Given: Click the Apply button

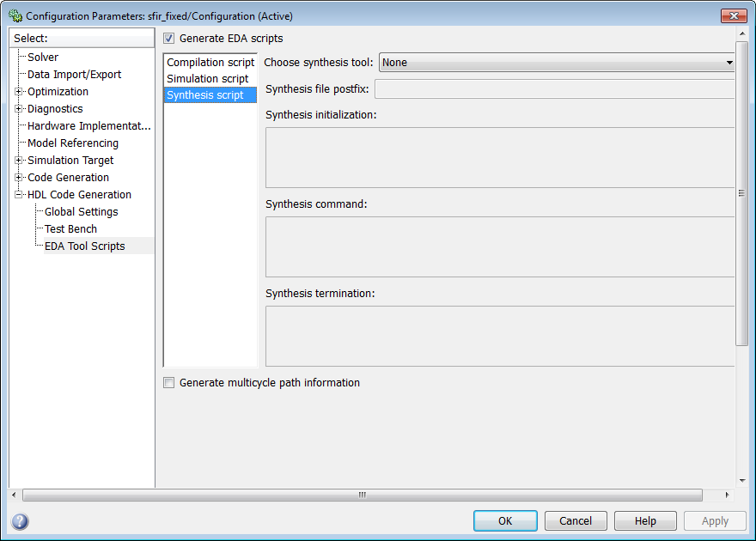Looking at the screenshot, I should [x=715, y=521].
